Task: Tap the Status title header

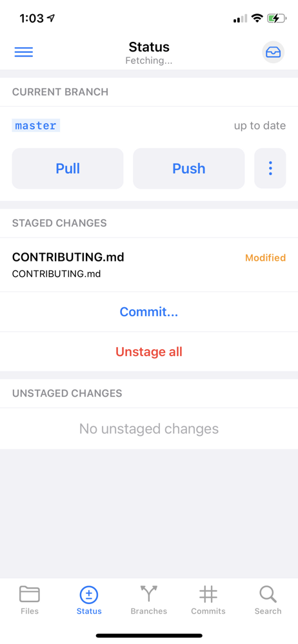Action: tap(149, 47)
